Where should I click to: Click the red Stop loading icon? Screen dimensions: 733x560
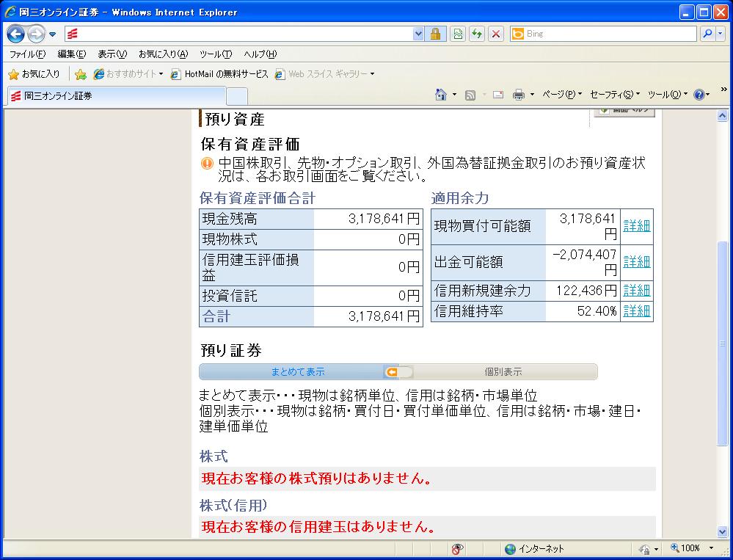tap(496, 34)
